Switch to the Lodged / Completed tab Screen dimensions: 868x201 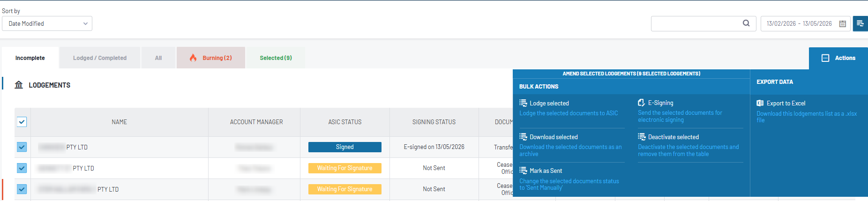pyautogui.click(x=100, y=58)
